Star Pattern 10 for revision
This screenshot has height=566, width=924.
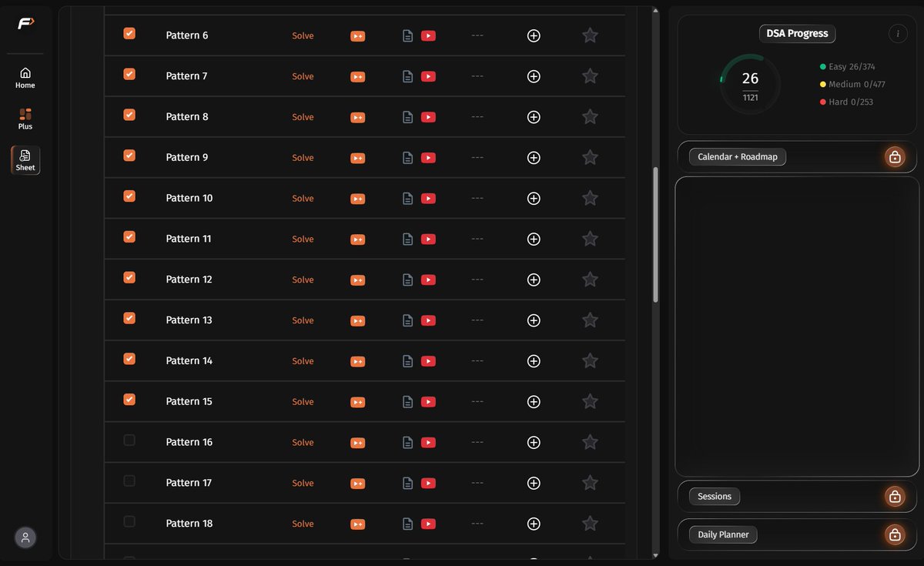(590, 198)
